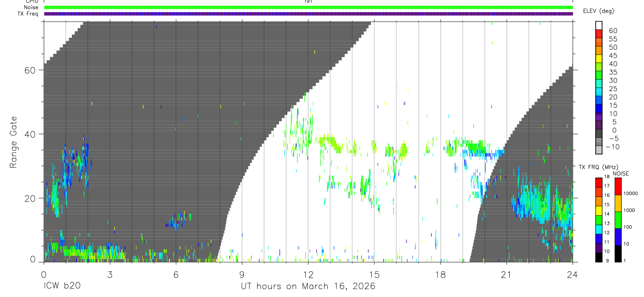Viewport: 644px width, 297px height.
Task: Click the 'TX Freq' row label at top left
Action: coord(28,14)
